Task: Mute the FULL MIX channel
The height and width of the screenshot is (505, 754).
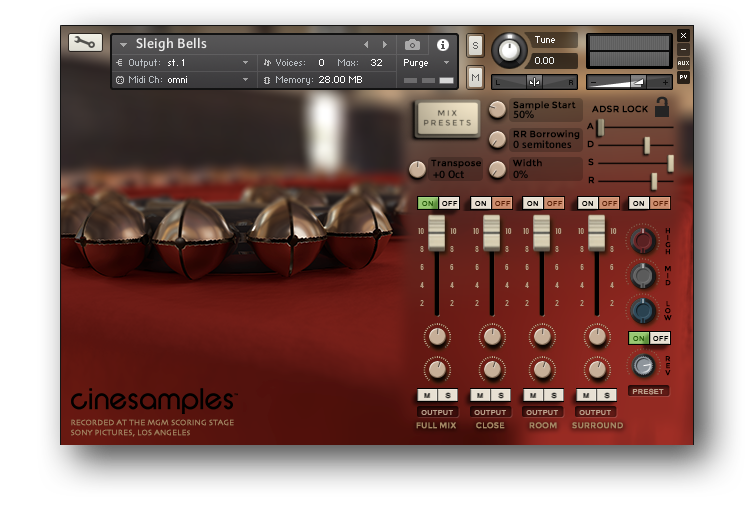Action: [x=427, y=395]
